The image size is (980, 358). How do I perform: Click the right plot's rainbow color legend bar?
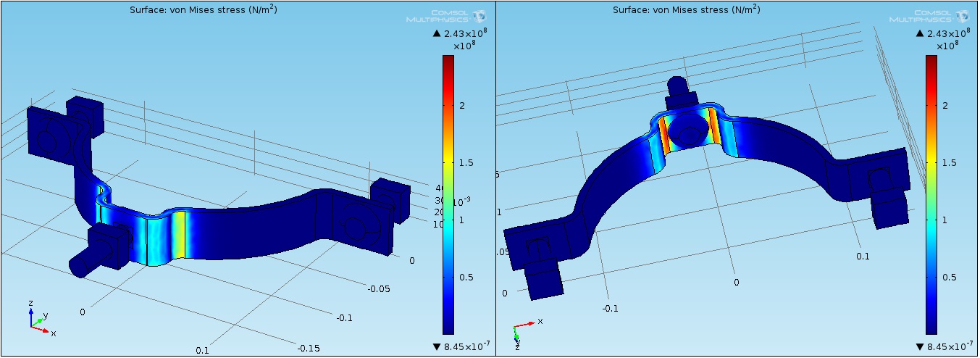931,194
